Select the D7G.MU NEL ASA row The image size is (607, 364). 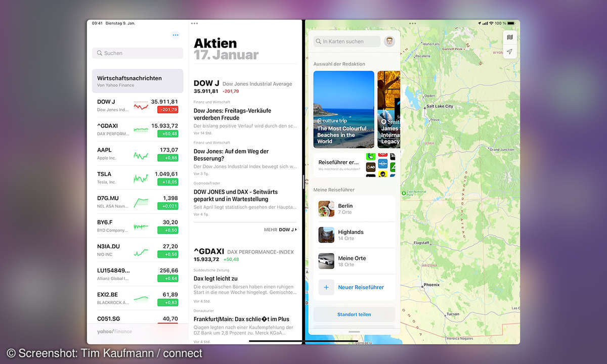[x=138, y=202]
